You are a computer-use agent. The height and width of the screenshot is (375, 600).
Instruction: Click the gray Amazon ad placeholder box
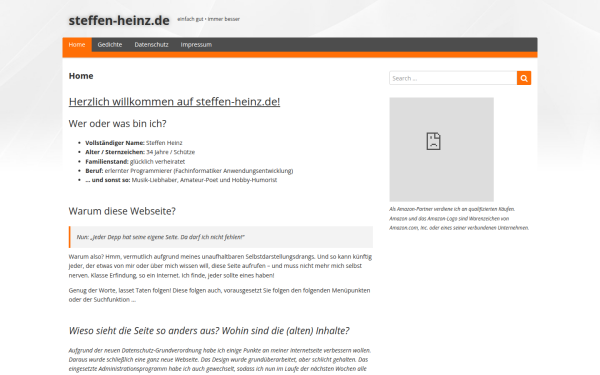[x=442, y=149]
